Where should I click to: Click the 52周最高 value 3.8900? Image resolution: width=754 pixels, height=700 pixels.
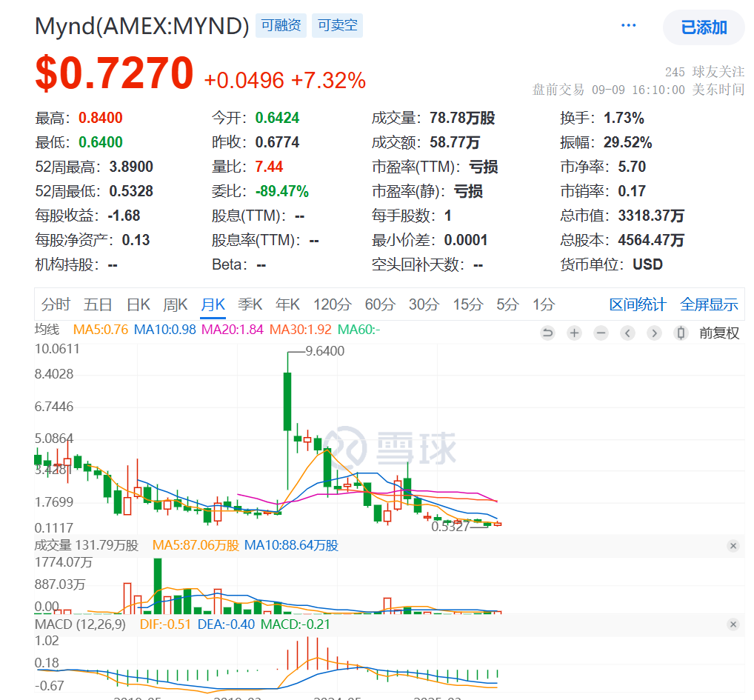[x=131, y=167]
